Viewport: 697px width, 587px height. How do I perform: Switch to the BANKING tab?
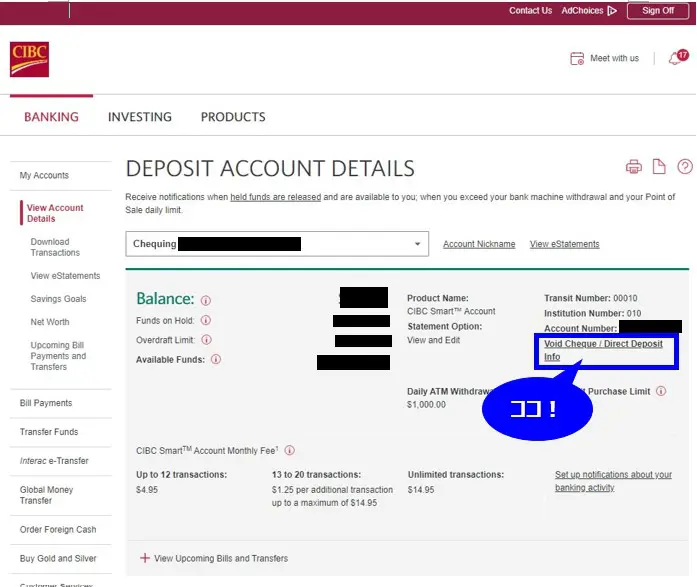[x=52, y=116]
